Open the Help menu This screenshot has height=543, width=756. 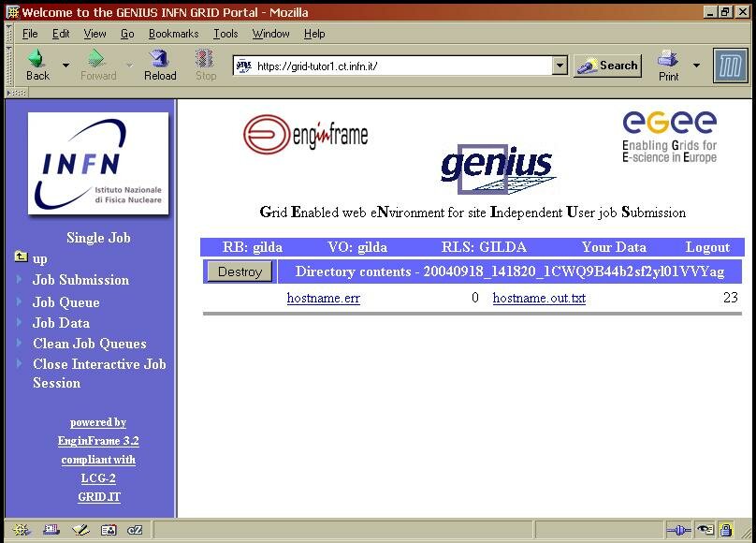click(x=314, y=34)
